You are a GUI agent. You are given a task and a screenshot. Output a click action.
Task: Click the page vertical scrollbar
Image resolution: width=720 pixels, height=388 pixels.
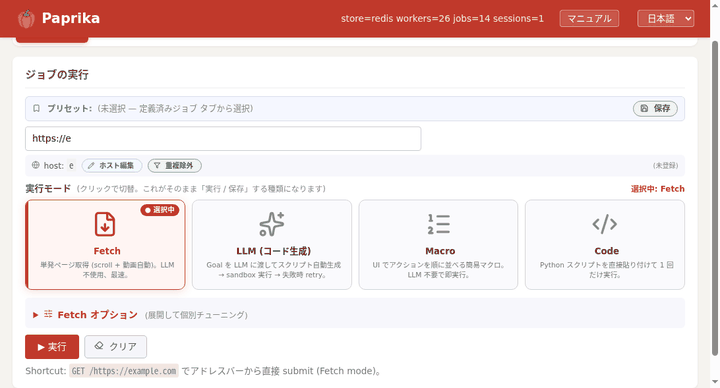click(714, 197)
